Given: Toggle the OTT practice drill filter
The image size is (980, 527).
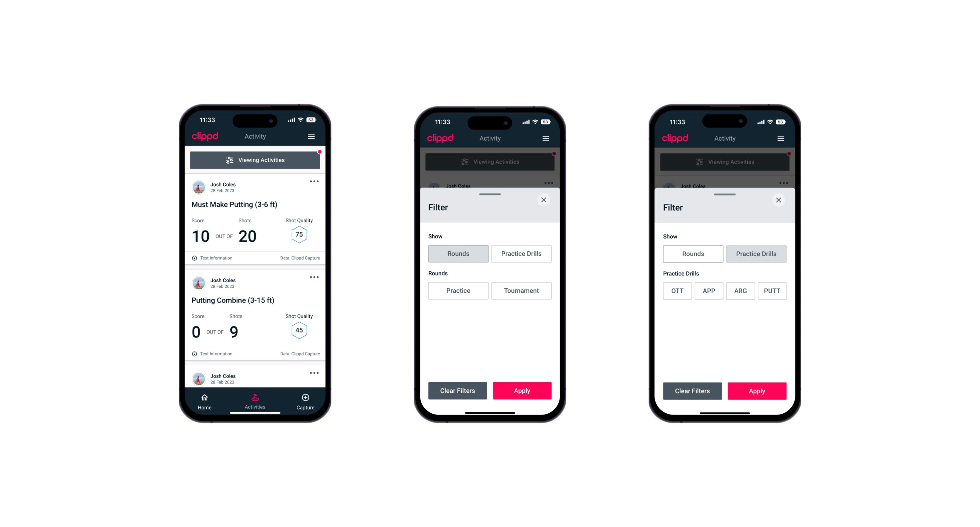Looking at the screenshot, I should [x=676, y=291].
